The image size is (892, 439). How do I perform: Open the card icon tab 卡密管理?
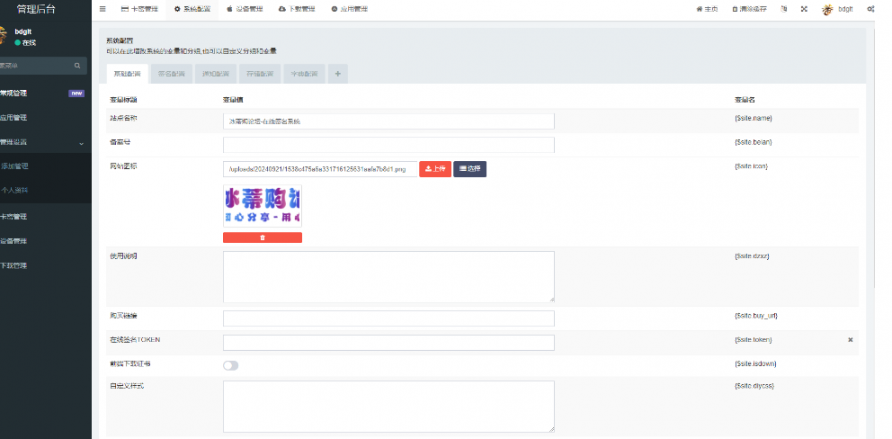[139, 9]
